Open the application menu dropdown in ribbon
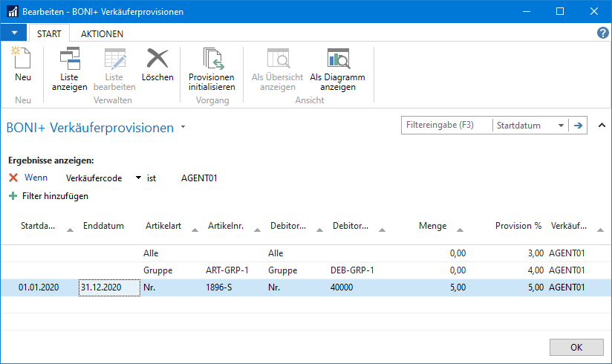 13,33
